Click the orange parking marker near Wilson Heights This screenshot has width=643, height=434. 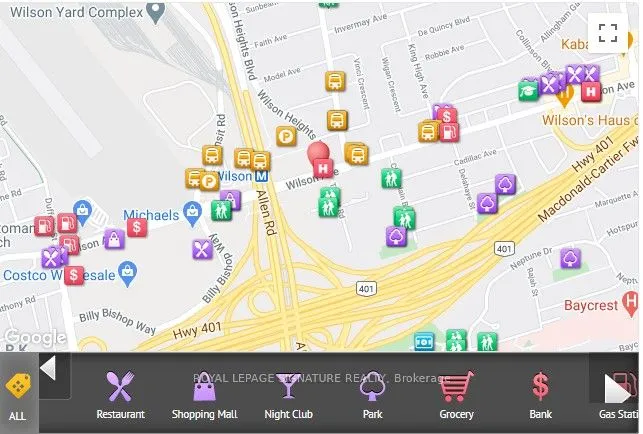(286, 136)
